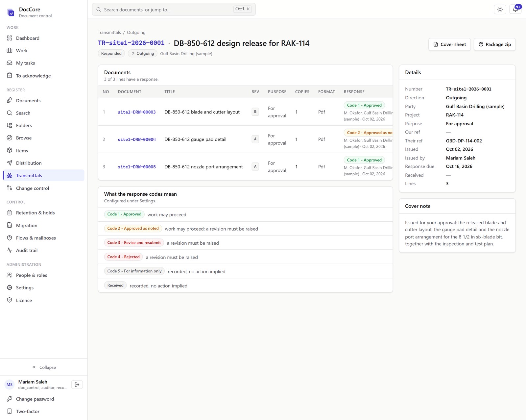Click the People & roles icon
Image resolution: width=526 pixels, height=420 pixels.
(10, 275)
